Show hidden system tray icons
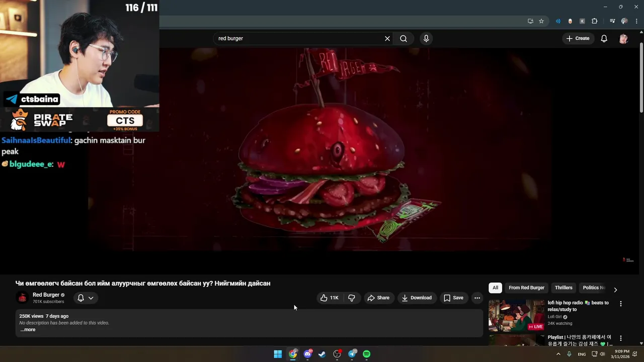Screen dimensions: 644x362 (x=558, y=354)
